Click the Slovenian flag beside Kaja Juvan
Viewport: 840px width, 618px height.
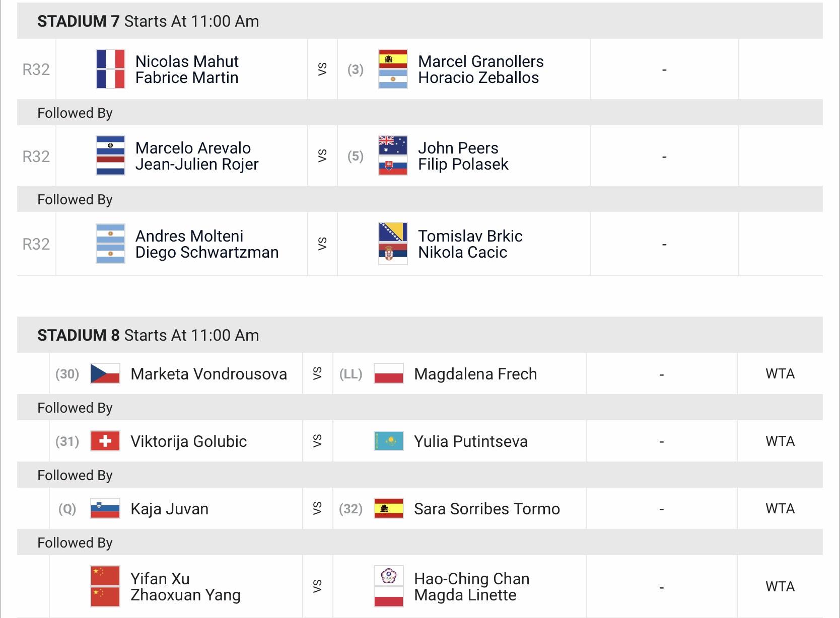click(105, 508)
